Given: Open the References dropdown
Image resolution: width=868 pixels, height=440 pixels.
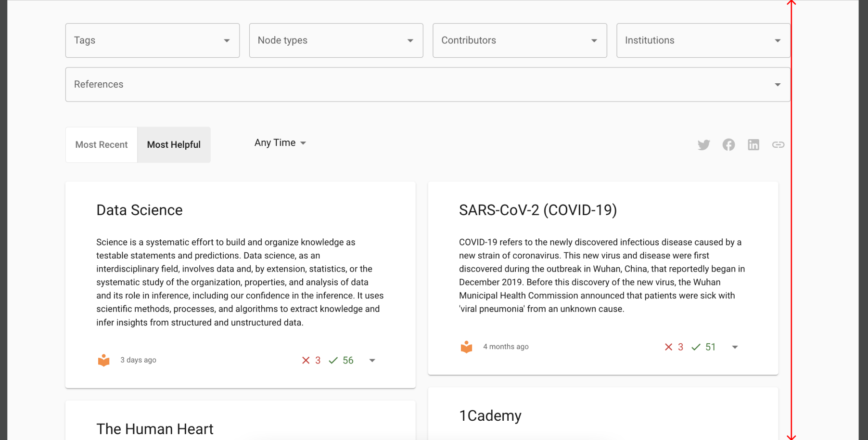Looking at the screenshot, I should (x=428, y=84).
